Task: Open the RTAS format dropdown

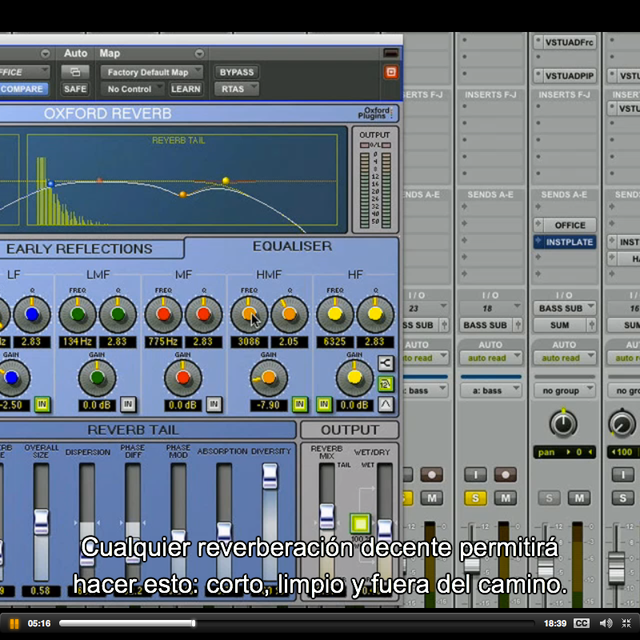Action: click(x=236, y=89)
